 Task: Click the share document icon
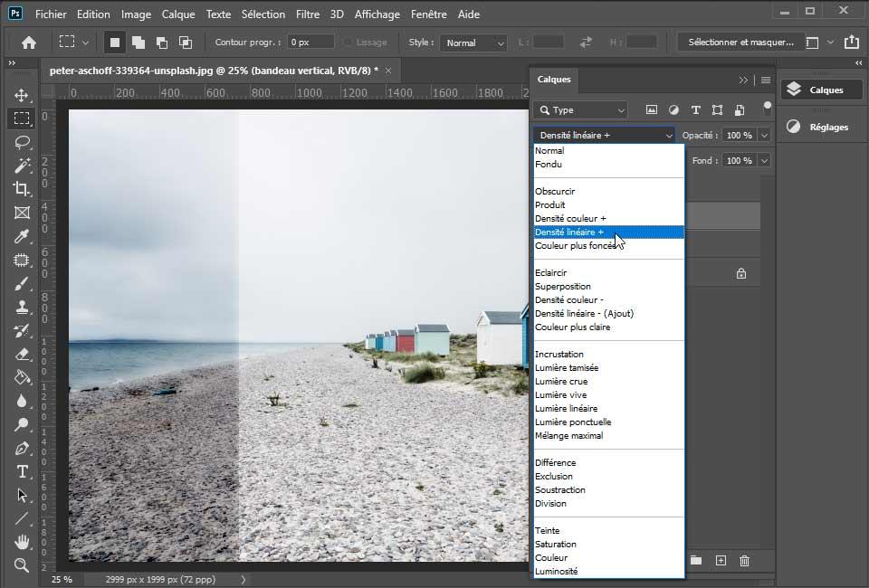[x=851, y=43]
